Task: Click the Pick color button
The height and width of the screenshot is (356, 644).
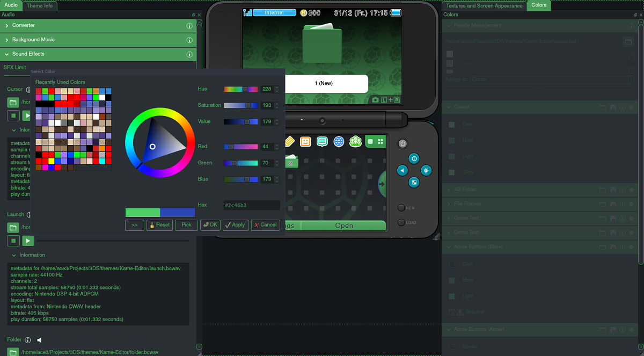Action: pos(186,225)
